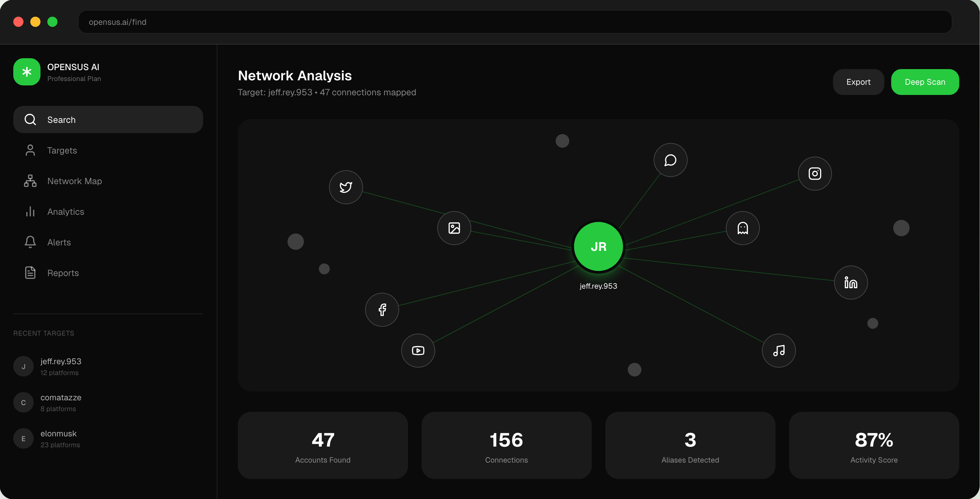
Task: Click the chat bubble node icon
Action: click(x=670, y=160)
